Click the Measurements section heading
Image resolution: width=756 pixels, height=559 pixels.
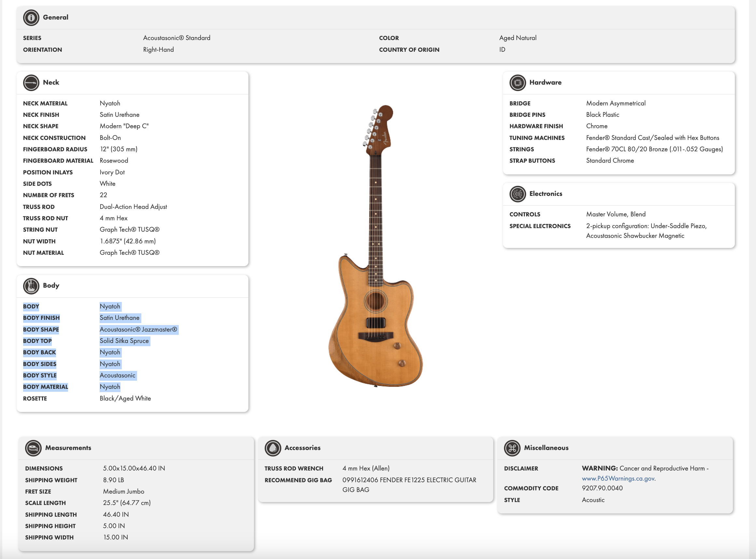68,448
